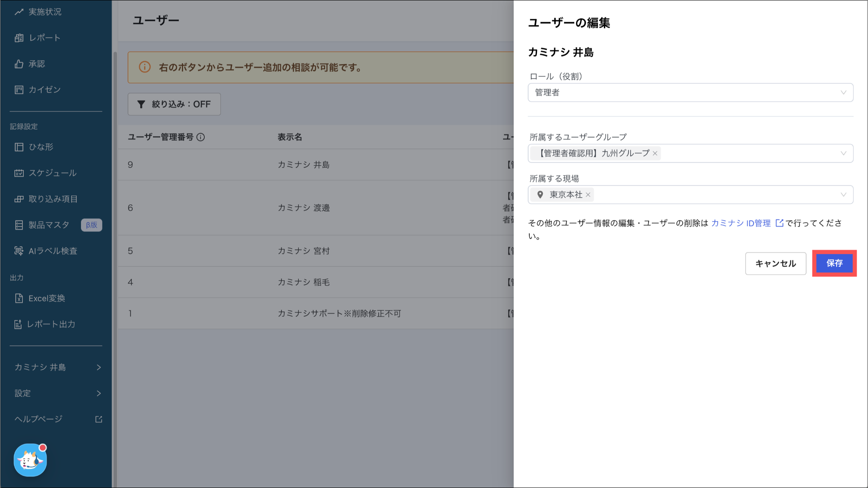The height and width of the screenshot is (488, 868).
Task: Open the ロール（役割） dropdown
Action: point(690,92)
